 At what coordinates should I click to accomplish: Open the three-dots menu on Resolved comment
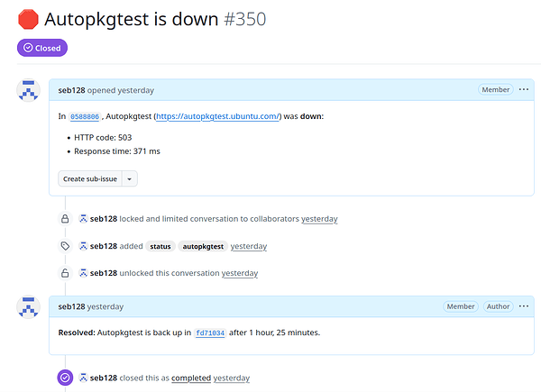pos(524,306)
